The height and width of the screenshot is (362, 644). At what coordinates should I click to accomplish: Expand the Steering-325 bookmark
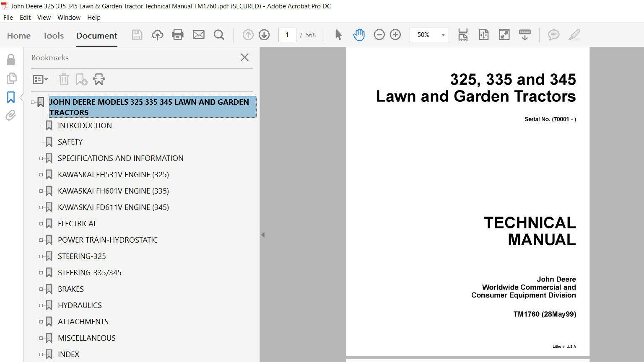click(41, 256)
